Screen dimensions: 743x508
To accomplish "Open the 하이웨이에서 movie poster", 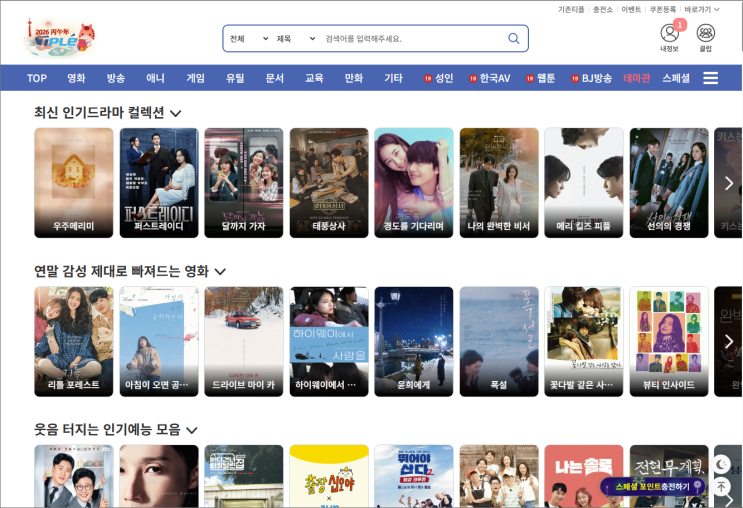I will (329, 341).
